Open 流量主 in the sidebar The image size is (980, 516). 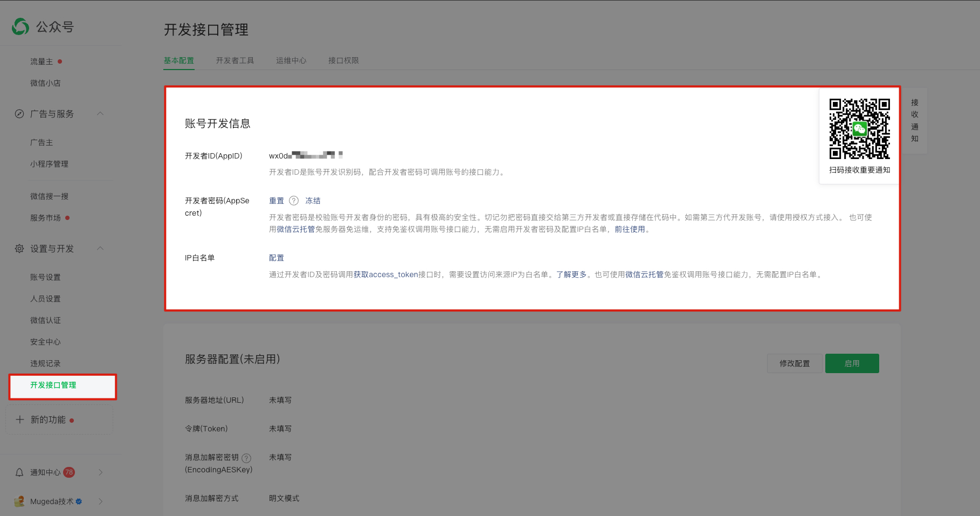(x=42, y=61)
